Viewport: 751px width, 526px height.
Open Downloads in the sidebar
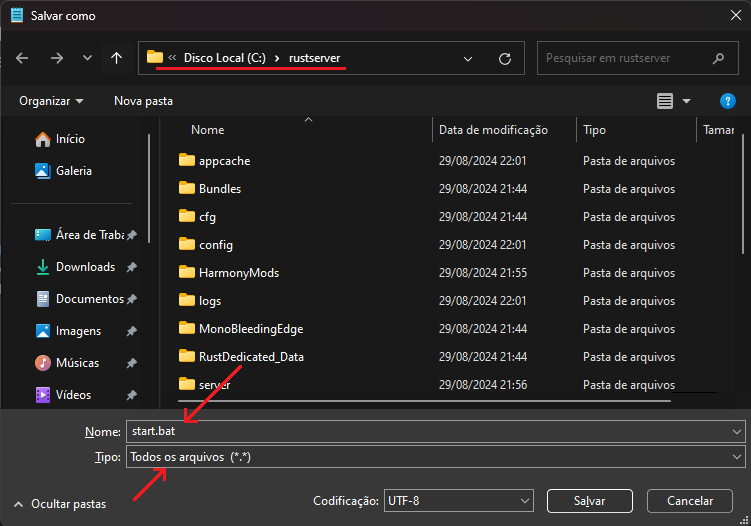pos(76,267)
